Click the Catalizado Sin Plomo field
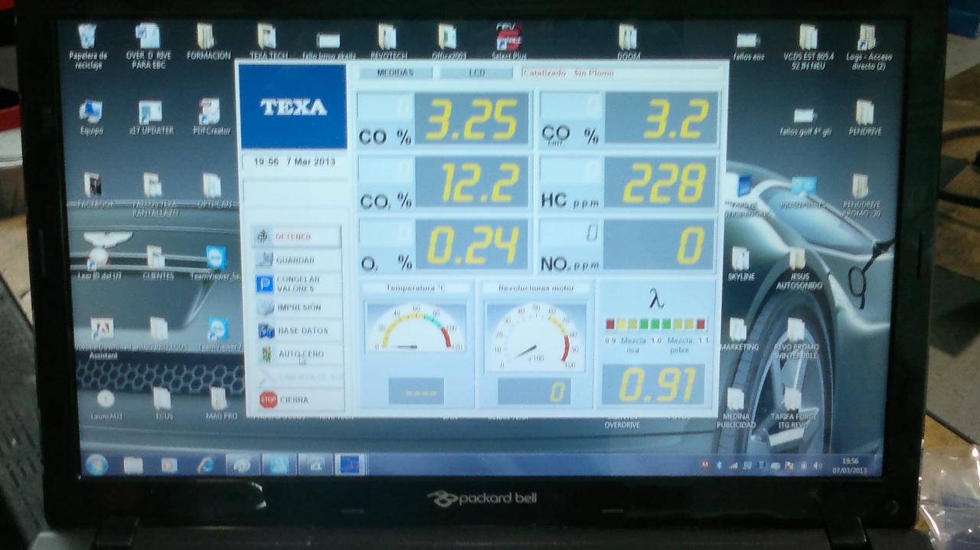Screen dimensions: 980x550 [x=620, y=73]
